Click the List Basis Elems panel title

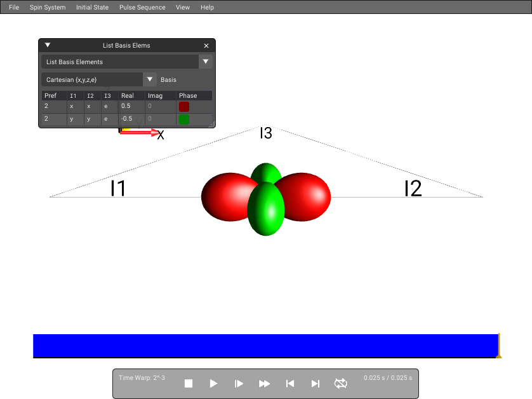126,46
